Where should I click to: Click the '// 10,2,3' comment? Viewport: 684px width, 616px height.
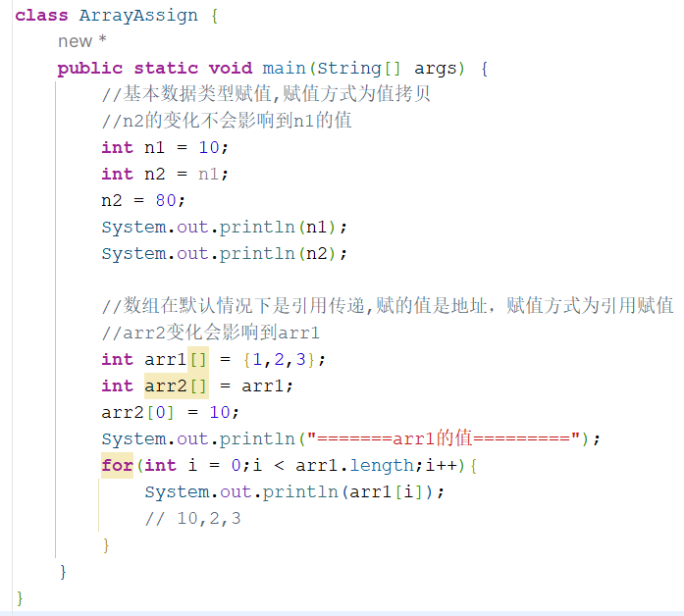tap(192, 518)
